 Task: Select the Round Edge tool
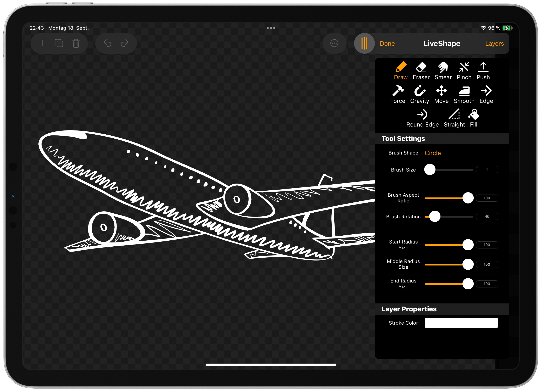pos(422,118)
